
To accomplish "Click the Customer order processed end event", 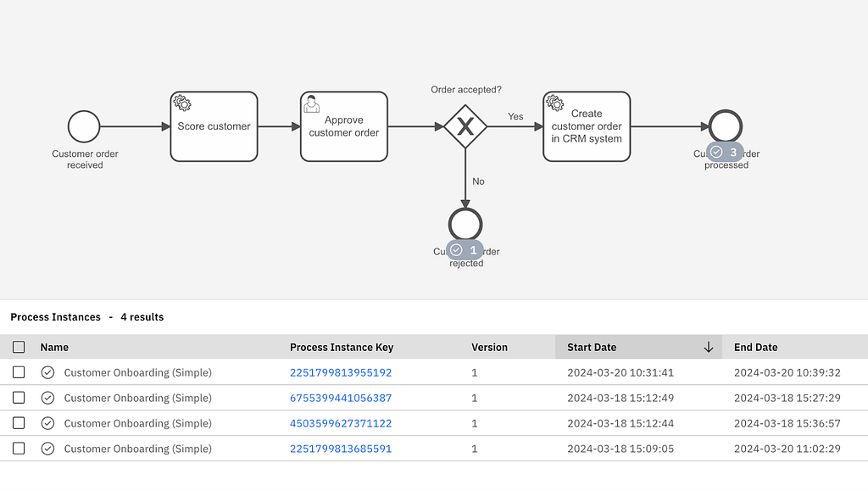I will point(726,126).
